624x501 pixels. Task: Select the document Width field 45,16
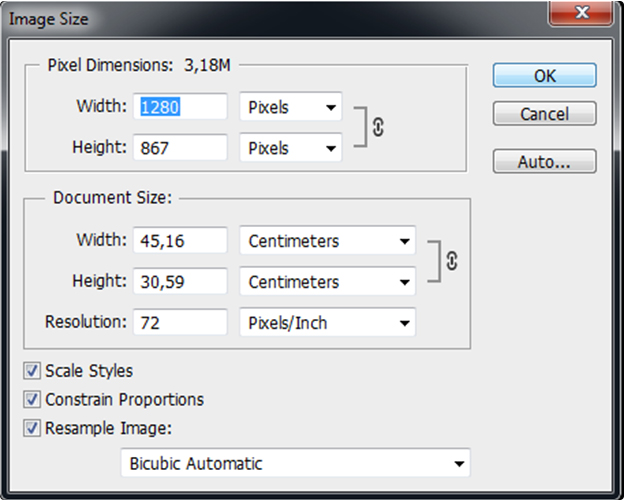click(x=181, y=241)
